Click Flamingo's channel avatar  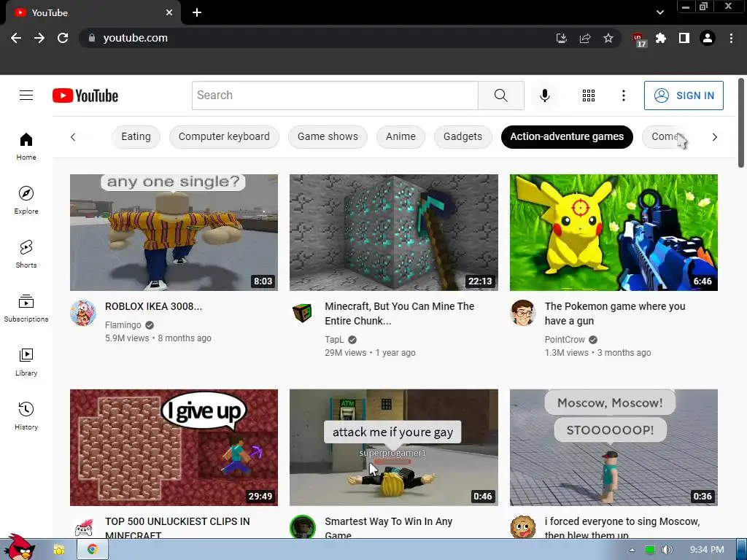click(83, 313)
